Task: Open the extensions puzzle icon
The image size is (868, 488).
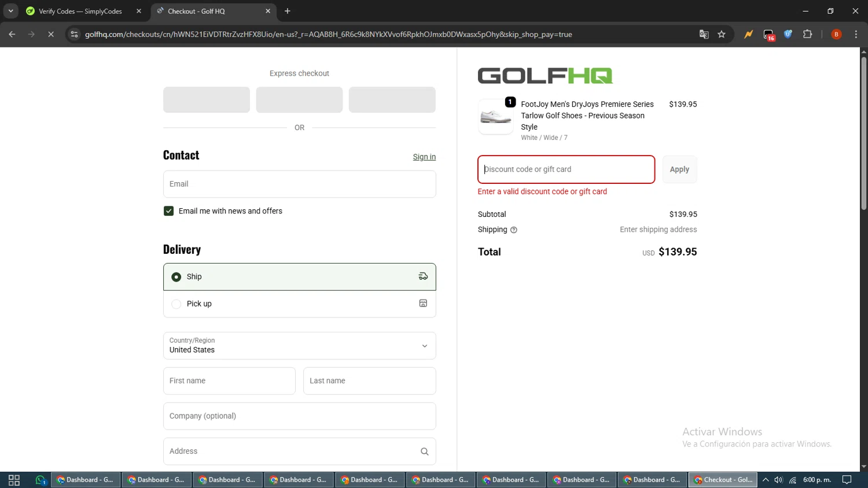Action: pyautogui.click(x=808, y=35)
